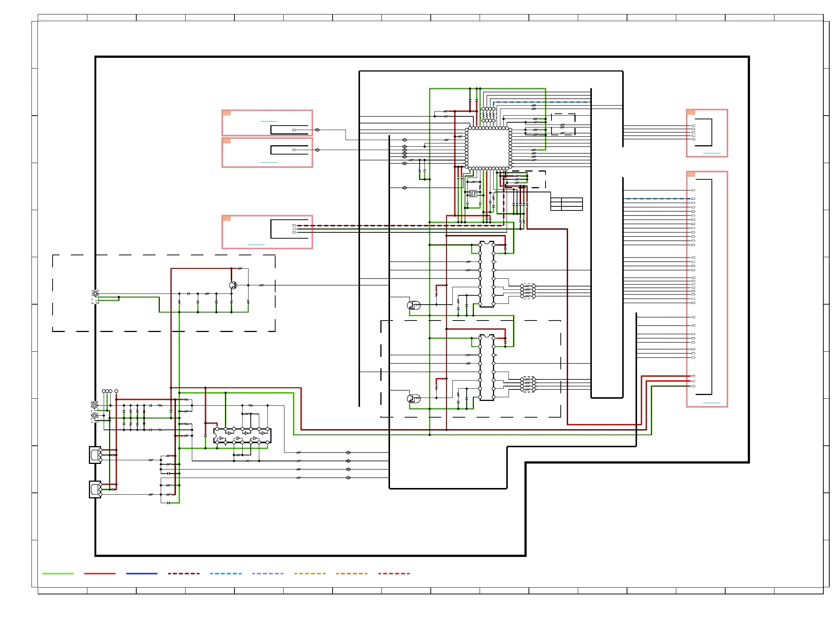Select the cyan dashed legend line
Image resolution: width=840 pixels, height=624 pixels.
[226, 573]
